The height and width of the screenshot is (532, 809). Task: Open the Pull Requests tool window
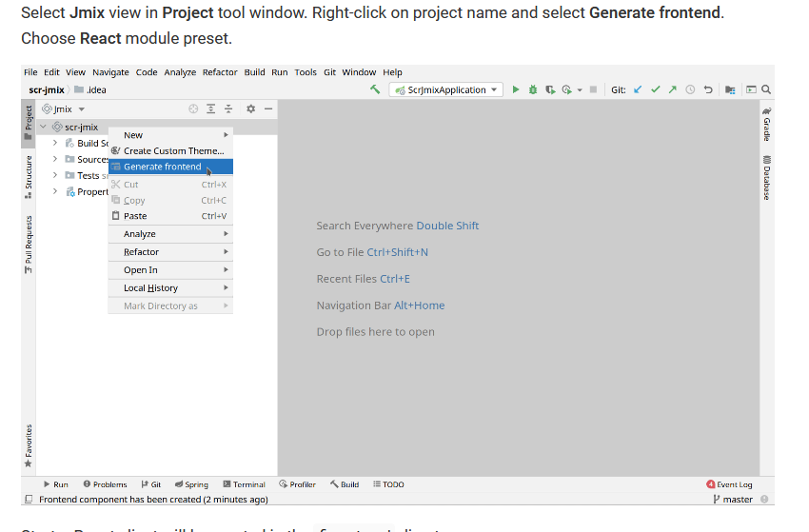29,246
